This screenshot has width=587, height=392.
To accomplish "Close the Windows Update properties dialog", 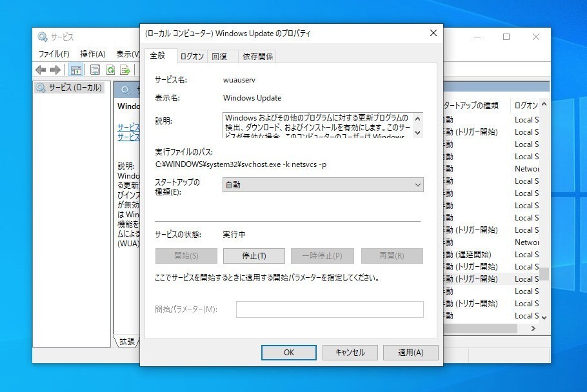I will coord(433,33).
